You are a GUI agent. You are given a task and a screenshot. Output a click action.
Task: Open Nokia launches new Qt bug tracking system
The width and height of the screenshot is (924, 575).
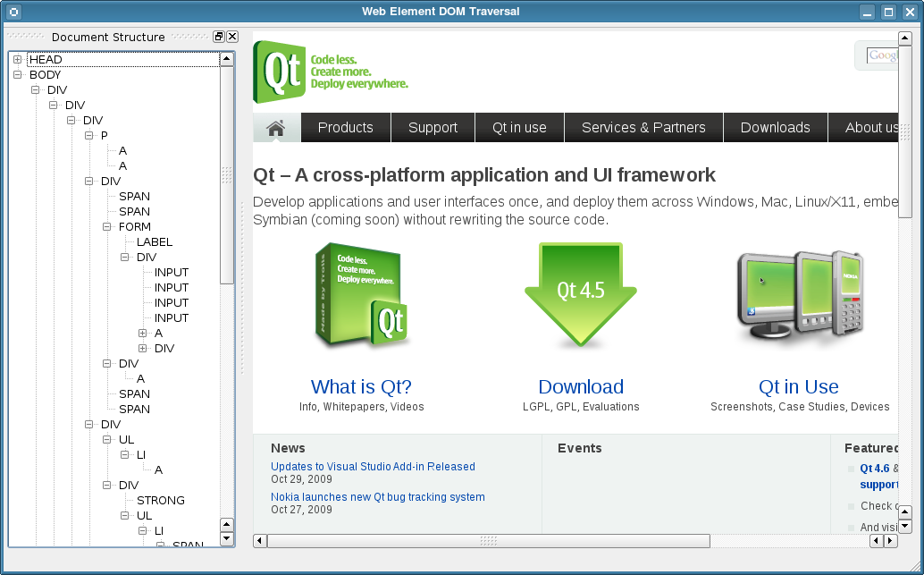coord(378,497)
